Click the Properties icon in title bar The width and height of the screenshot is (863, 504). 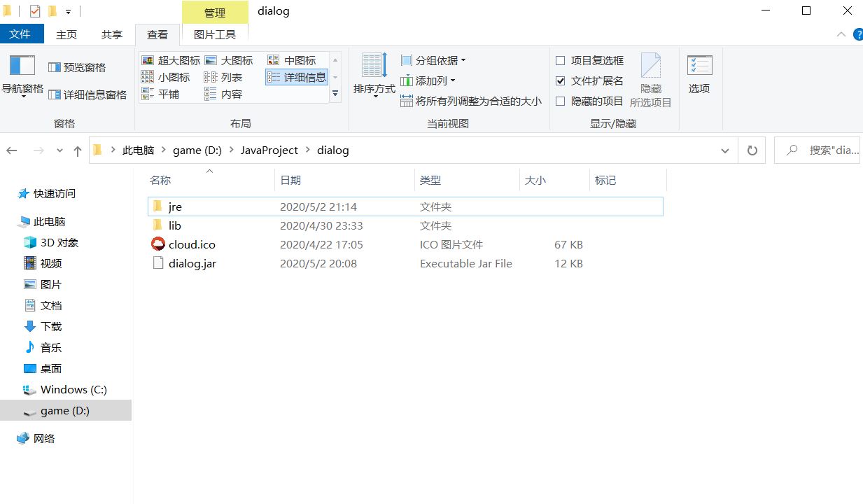coord(35,11)
